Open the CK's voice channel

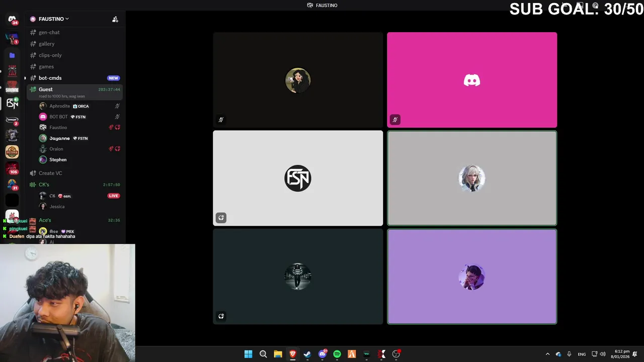[74, 185]
